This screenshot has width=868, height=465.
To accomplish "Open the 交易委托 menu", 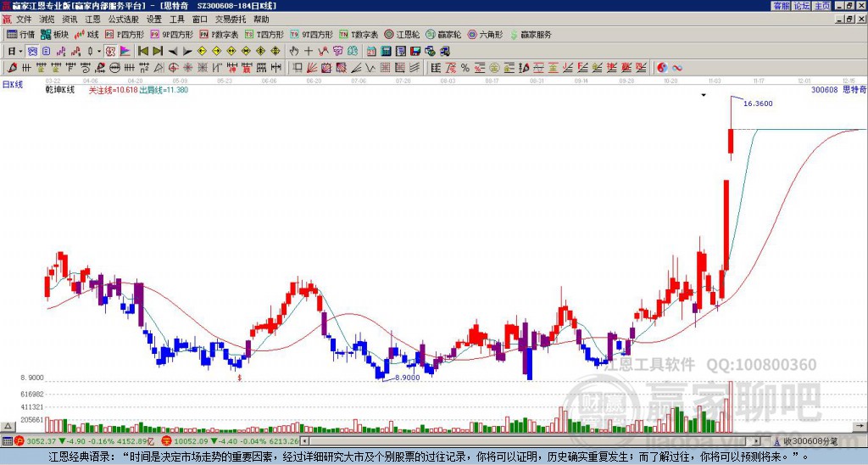I will point(231,20).
